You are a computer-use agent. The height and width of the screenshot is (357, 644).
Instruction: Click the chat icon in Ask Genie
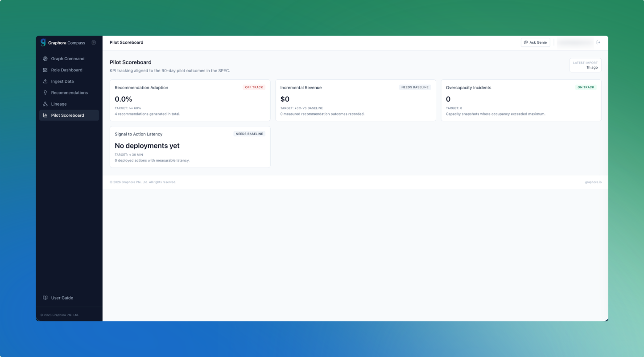[x=526, y=42]
